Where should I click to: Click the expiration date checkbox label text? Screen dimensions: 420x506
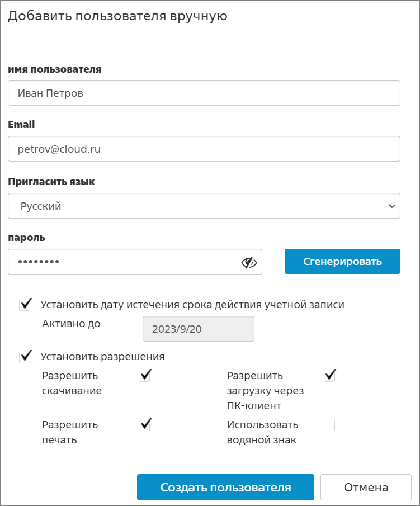click(192, 305)
